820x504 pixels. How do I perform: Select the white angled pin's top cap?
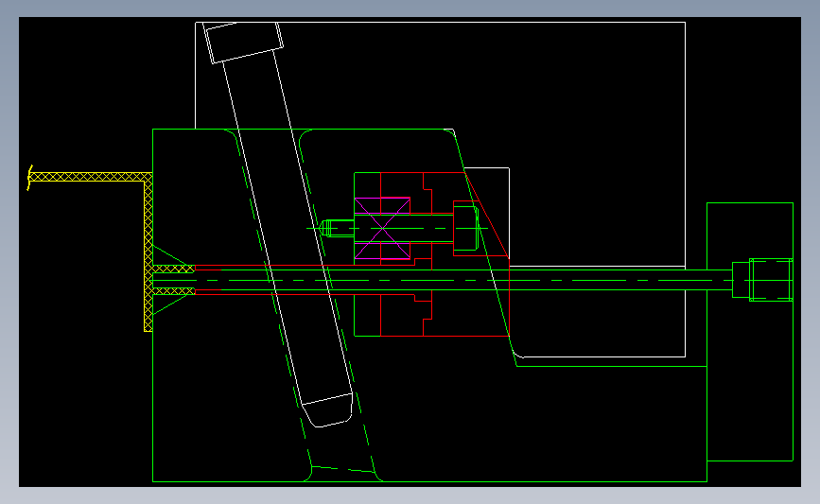[245, 43]
